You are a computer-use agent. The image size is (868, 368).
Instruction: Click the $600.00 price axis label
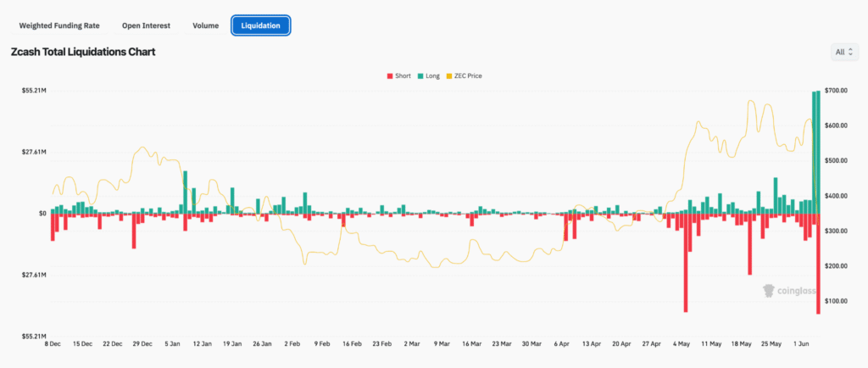(836, 125)
